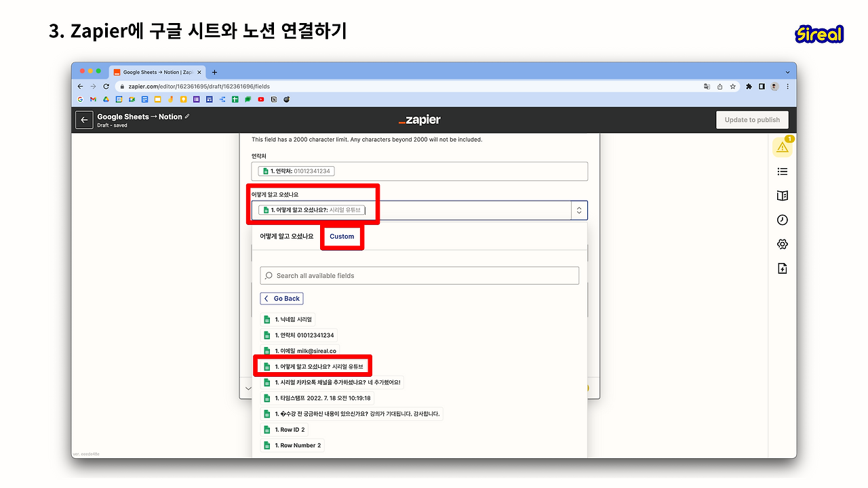Translate this page from the address bar

pyautogui.click(x=707, y=87)
